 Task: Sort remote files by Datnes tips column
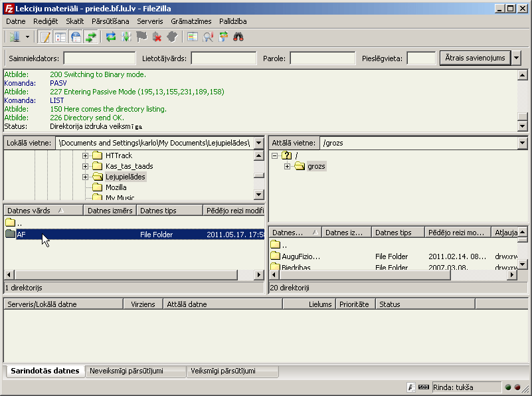click(x=398, y=233)
